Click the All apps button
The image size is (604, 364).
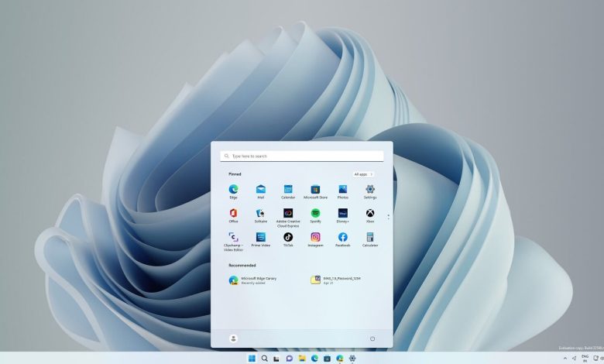point(363,174)
